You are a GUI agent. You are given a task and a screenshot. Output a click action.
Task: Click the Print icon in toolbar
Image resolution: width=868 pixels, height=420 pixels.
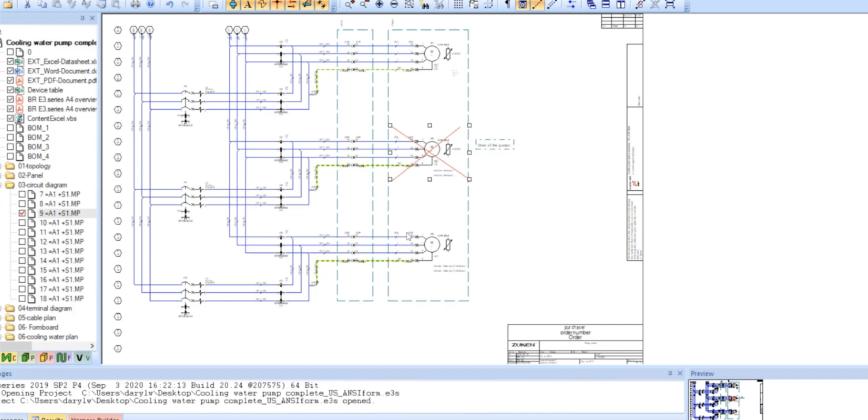135,5
